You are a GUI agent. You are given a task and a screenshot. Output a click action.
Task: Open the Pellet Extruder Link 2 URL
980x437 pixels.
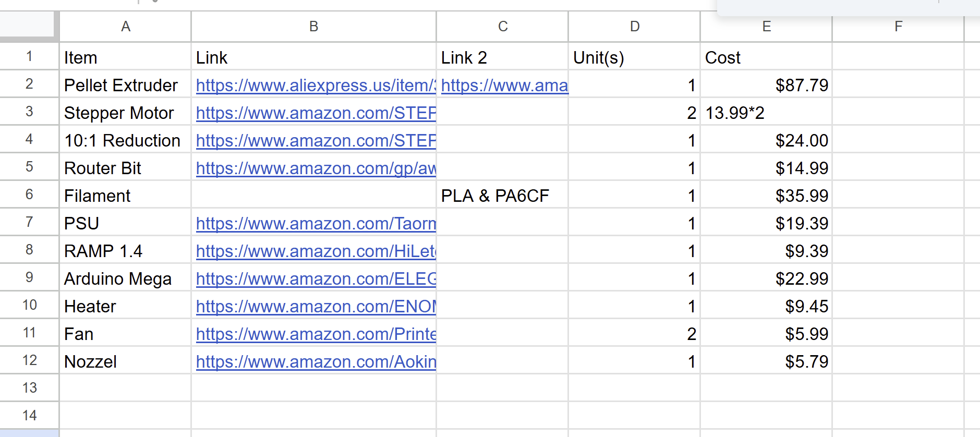[504, 86]
